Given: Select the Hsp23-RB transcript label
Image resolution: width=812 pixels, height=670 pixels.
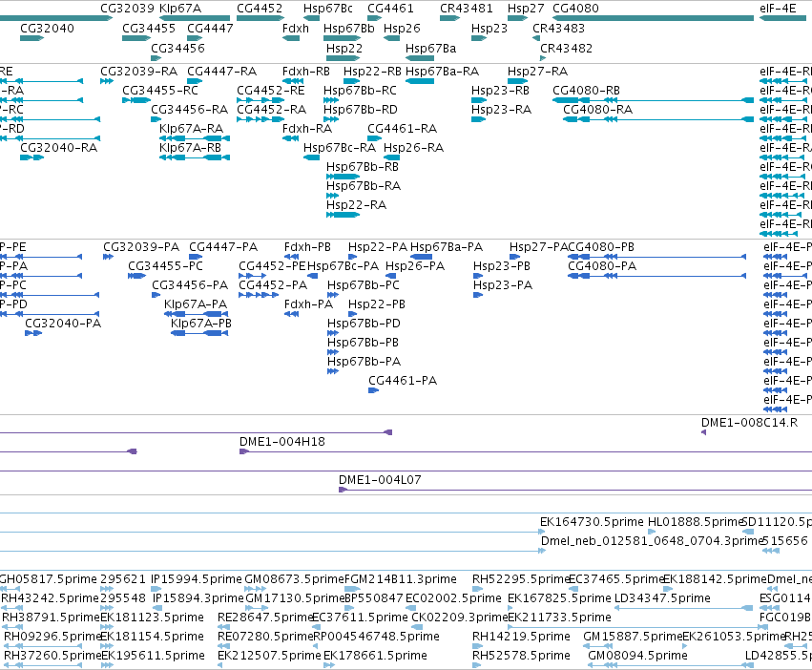Looking at the screenshot, I should pos(500,90).
